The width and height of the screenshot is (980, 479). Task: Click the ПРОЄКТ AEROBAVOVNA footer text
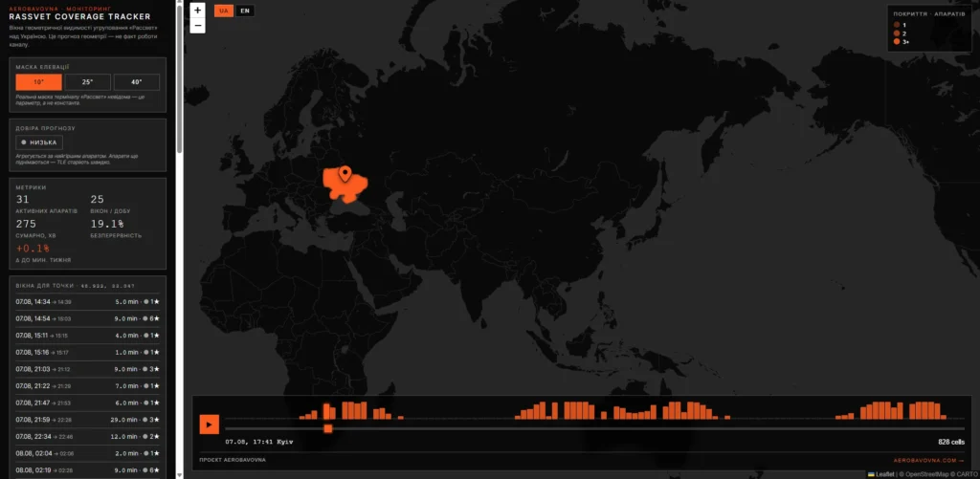pyautogui.click(x=233, y=460)
